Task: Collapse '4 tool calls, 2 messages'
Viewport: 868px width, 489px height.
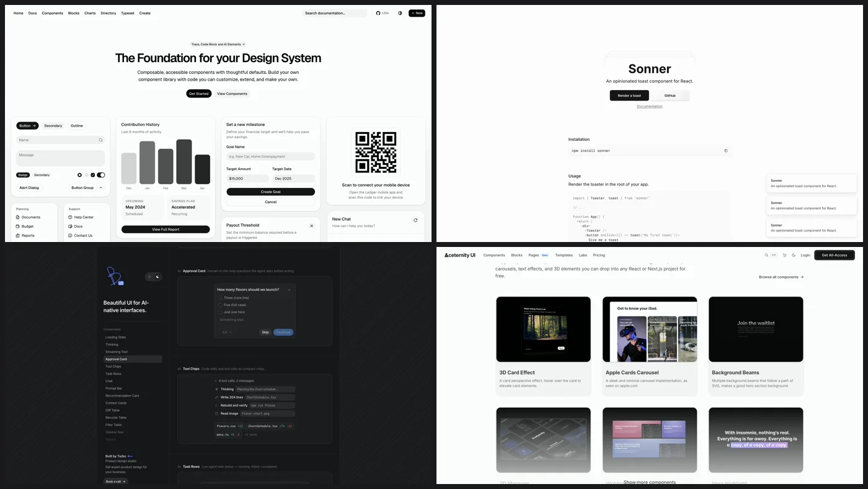Action: click(234, 380)
